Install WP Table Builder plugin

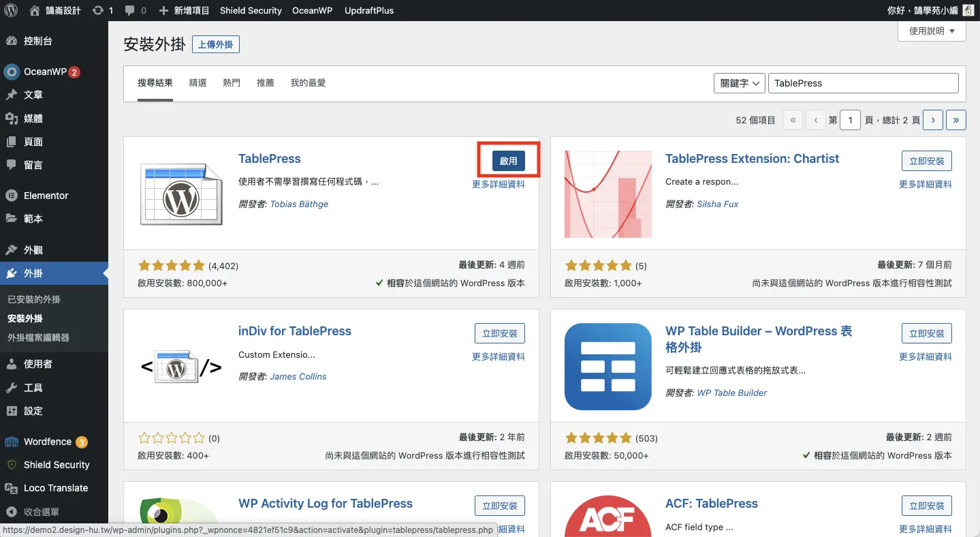[x=926, y=333]
